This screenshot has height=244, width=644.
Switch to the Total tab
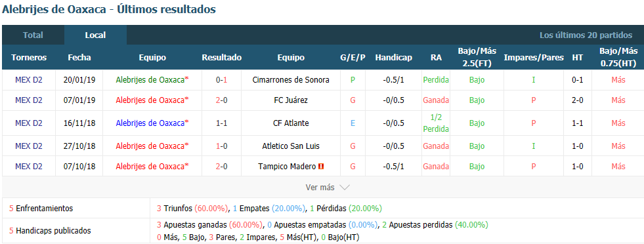[33, 35]
